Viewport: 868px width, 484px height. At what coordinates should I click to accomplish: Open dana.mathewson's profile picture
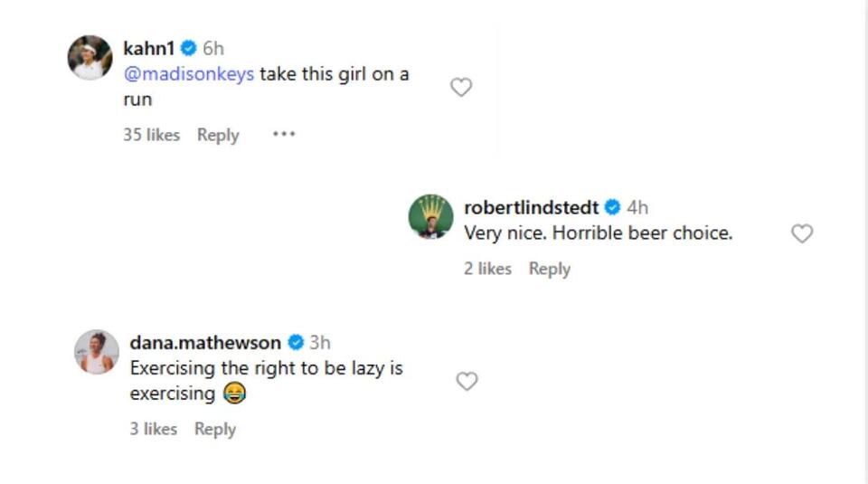(96, 352)
